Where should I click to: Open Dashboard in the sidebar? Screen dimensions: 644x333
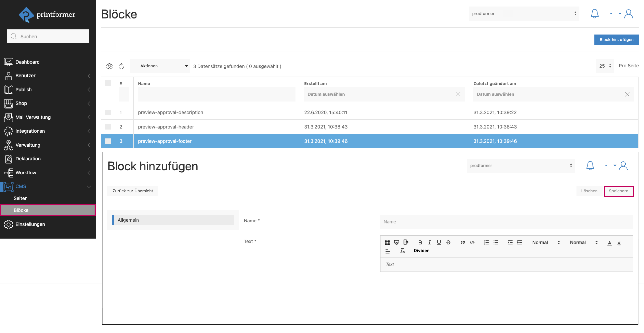27,62
